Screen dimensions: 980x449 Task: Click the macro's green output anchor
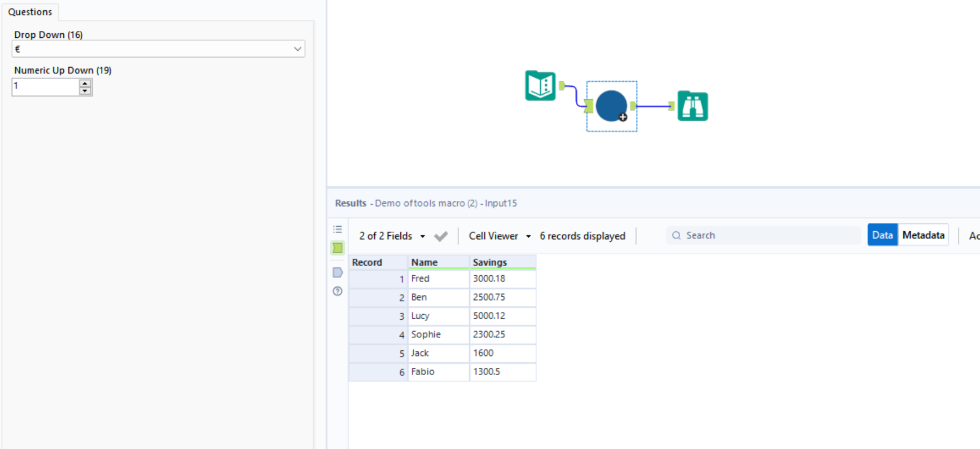point(633,105)
